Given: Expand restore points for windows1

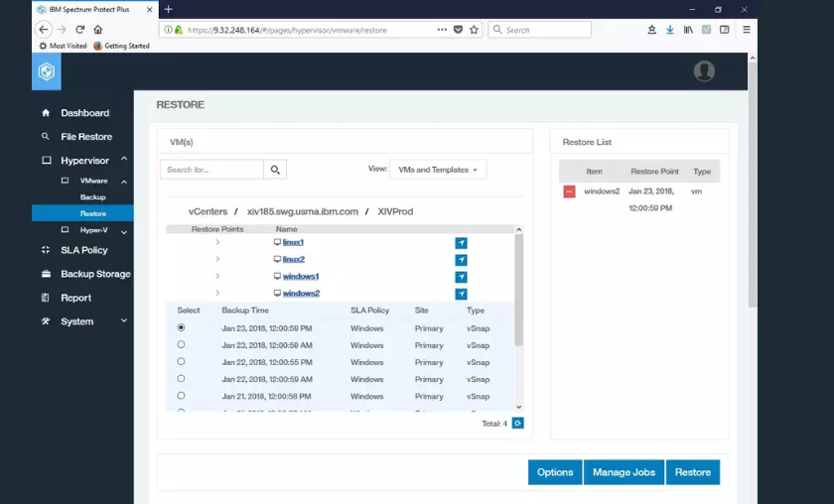Looking at the screenshot, I should [217, 277].
